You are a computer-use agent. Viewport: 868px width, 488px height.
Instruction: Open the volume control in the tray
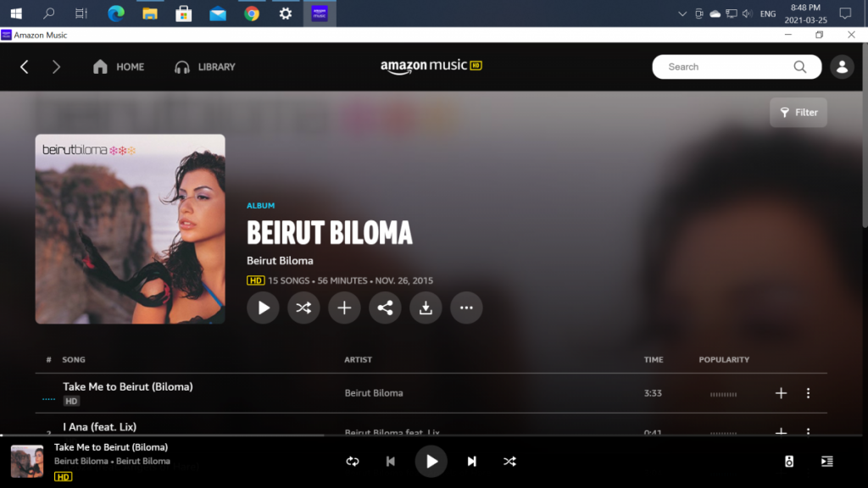[748, 14]
